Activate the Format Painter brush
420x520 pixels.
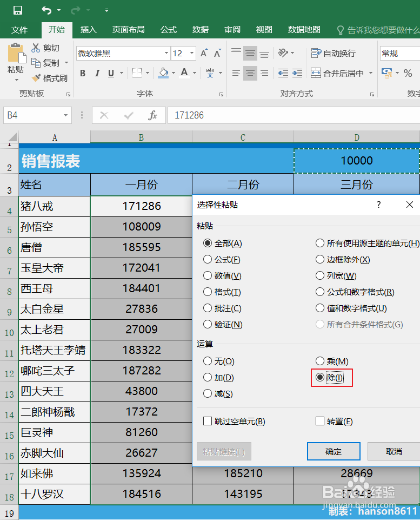click(x=36, y=78)
